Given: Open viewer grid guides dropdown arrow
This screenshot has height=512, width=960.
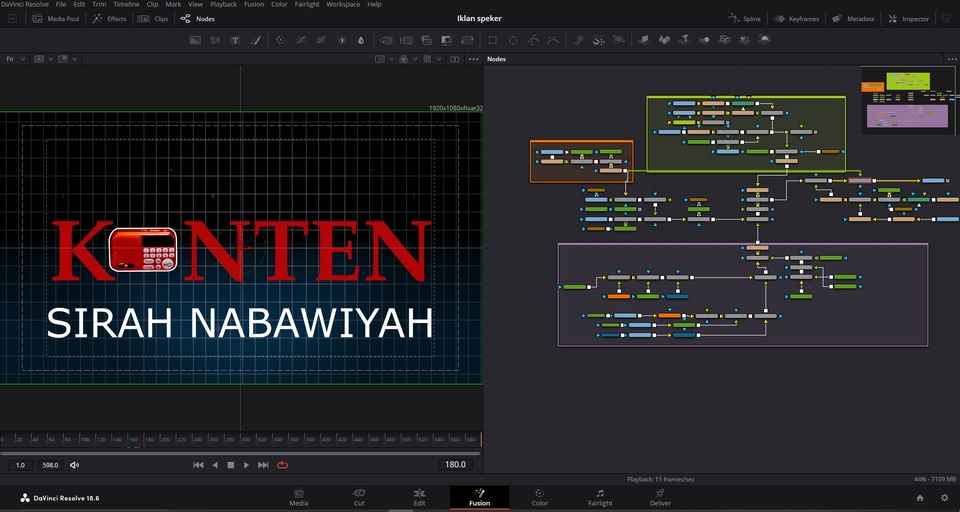Looking at the screenshot, I should pos(438,59).
